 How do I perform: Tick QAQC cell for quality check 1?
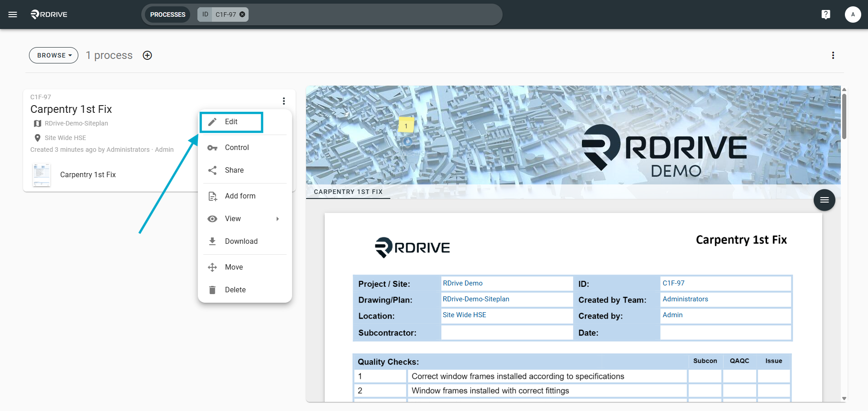tap(739, 377)
